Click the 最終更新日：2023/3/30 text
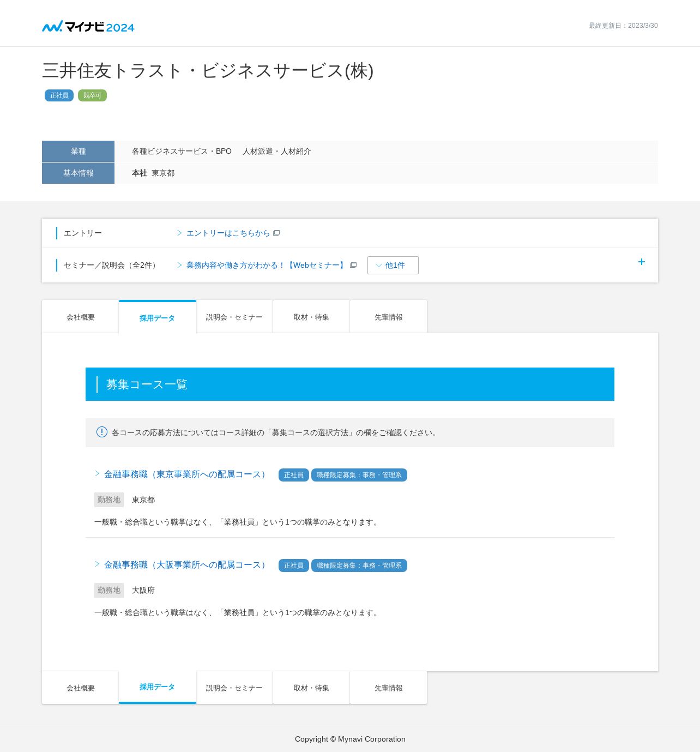The image size is (700, 752). 623,26
